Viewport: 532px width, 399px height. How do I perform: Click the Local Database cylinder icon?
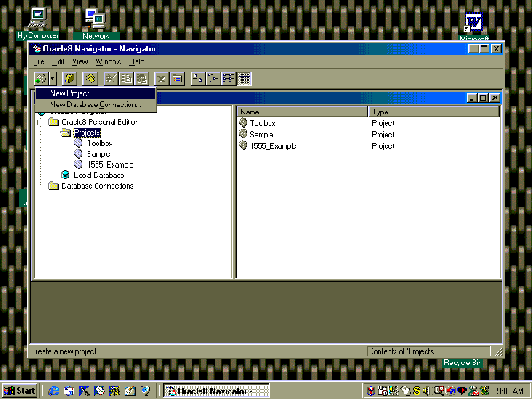[x=66, y=175]
